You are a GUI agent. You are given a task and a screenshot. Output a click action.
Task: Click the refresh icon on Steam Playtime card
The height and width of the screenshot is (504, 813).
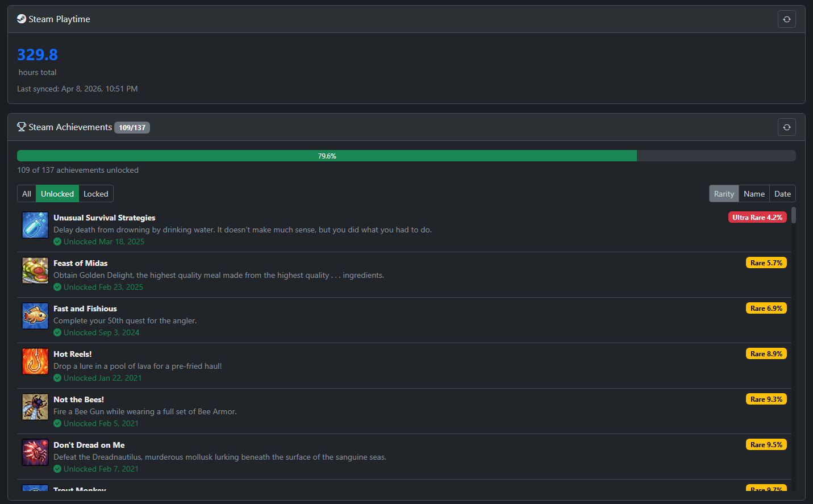tap(786, 18)
